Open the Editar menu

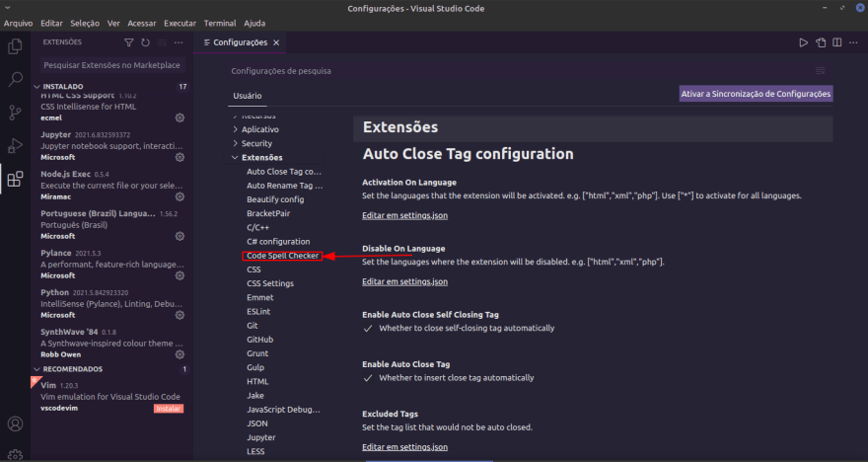click(x=51, y=24)
